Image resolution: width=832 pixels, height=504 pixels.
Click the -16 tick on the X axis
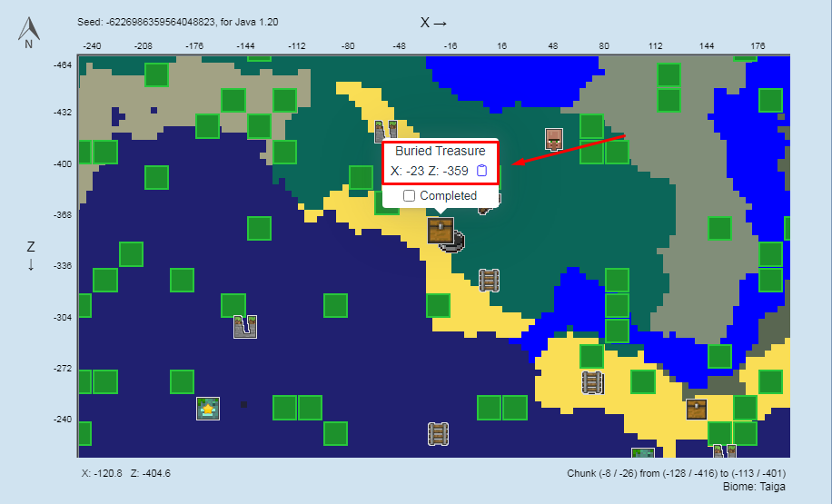tap(450, 46)
